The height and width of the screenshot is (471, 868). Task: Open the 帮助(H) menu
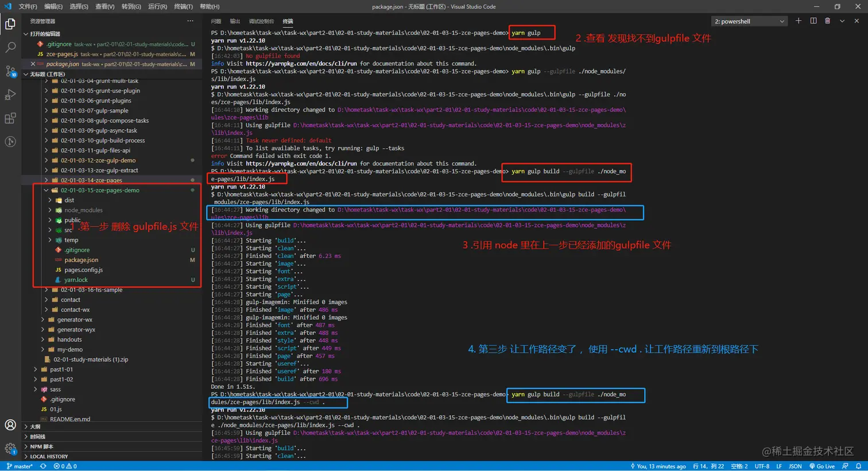[210, 6]
